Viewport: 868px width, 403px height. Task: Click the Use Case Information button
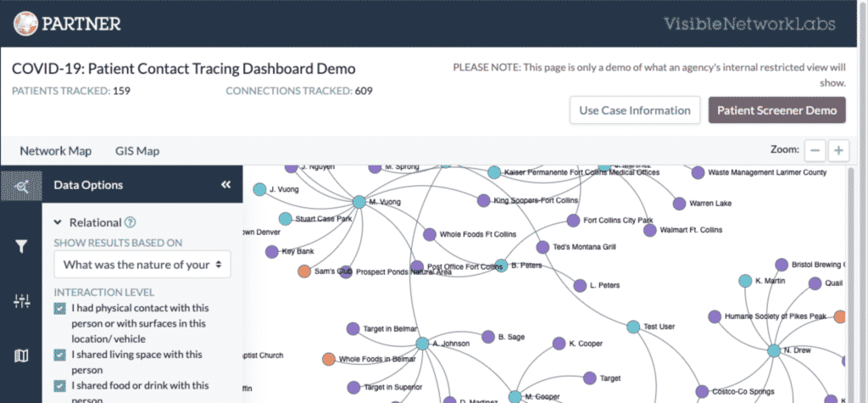(635, 110)
